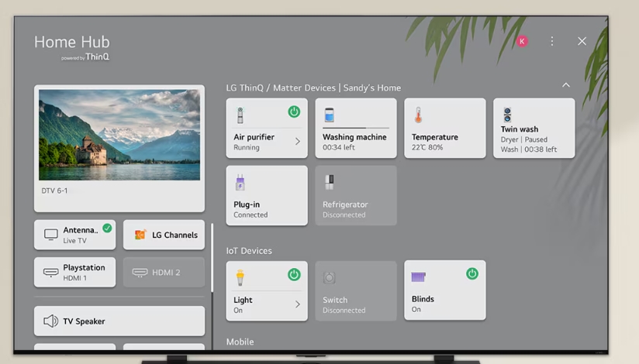Image resolution: width=639 pixels, height=364 pixels.
Task: Click the Plug-in smart plug icon
Action: click(240, 183)
